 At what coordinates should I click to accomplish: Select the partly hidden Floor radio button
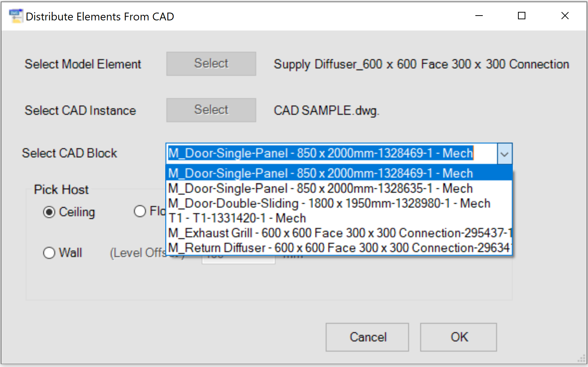140,211
